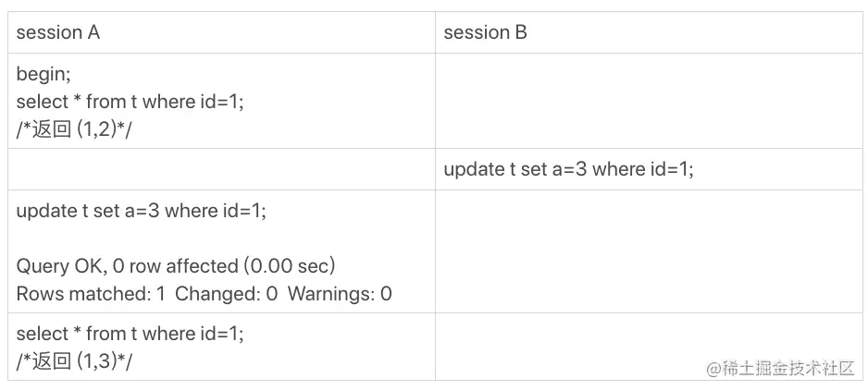This screenshot has width=868, height=391.
Task: Click session A's update t set a=3 statement
Action: point(142,212)
